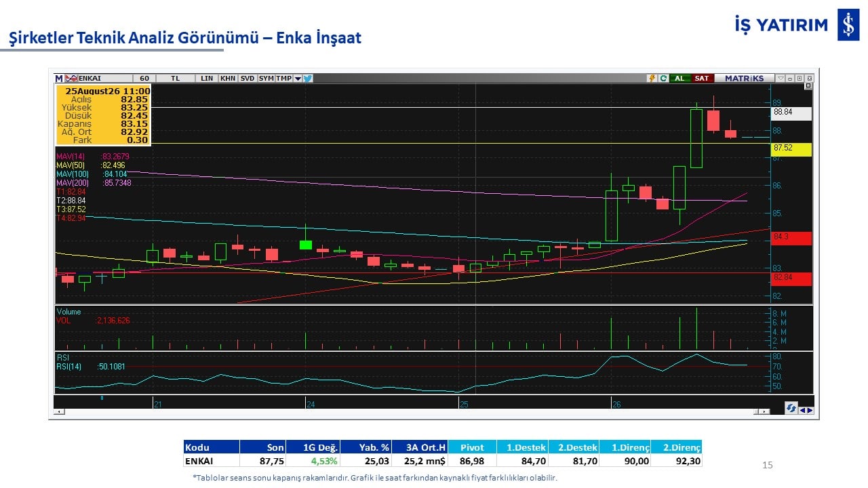Screen dimensions: 868x488
Task: Toggle the KHN toolbar button
Action: coord(228,79)
